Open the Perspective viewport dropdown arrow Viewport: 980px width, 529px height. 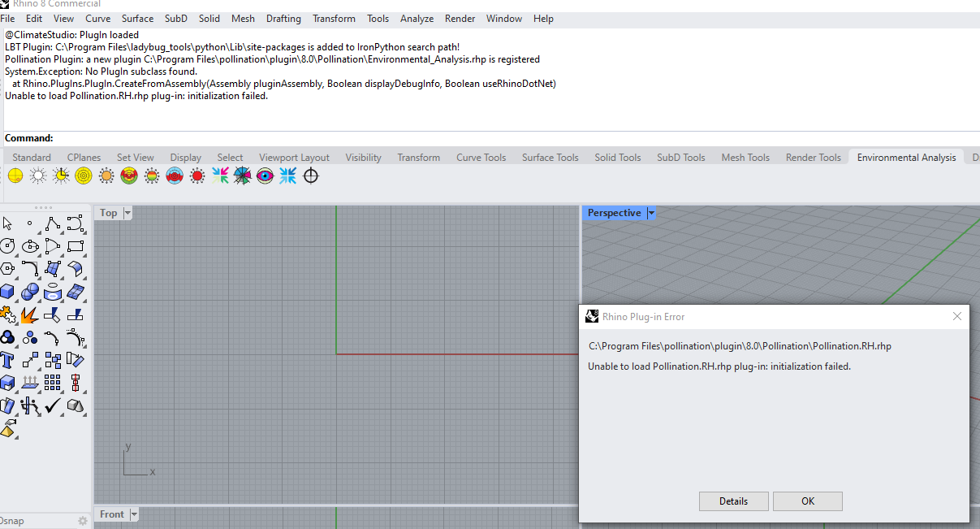651,213
